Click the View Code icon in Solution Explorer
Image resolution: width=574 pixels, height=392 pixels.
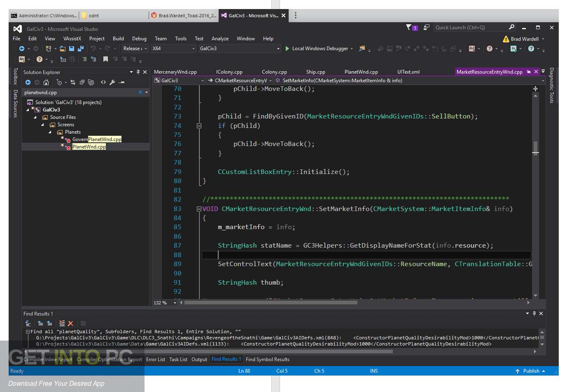click(x=103, y=82)
